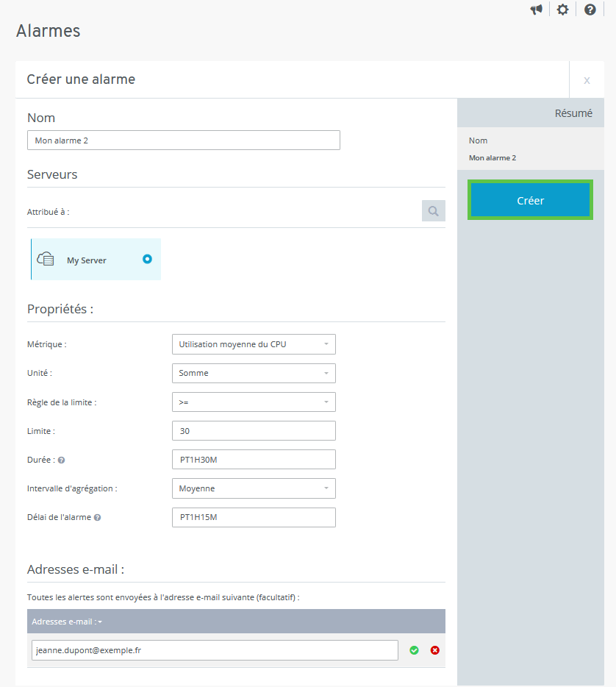Click the help question mark icon
Viewport: 616px width, 687px height.
[x=590, y=10]
